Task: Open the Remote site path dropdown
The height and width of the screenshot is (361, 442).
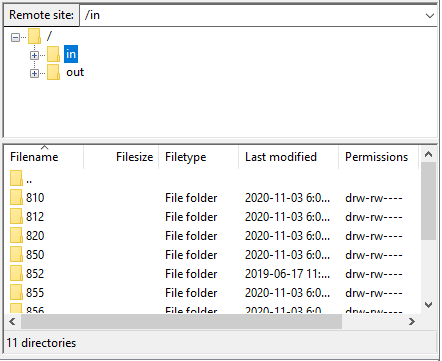Action: click(x=430, y=16)
